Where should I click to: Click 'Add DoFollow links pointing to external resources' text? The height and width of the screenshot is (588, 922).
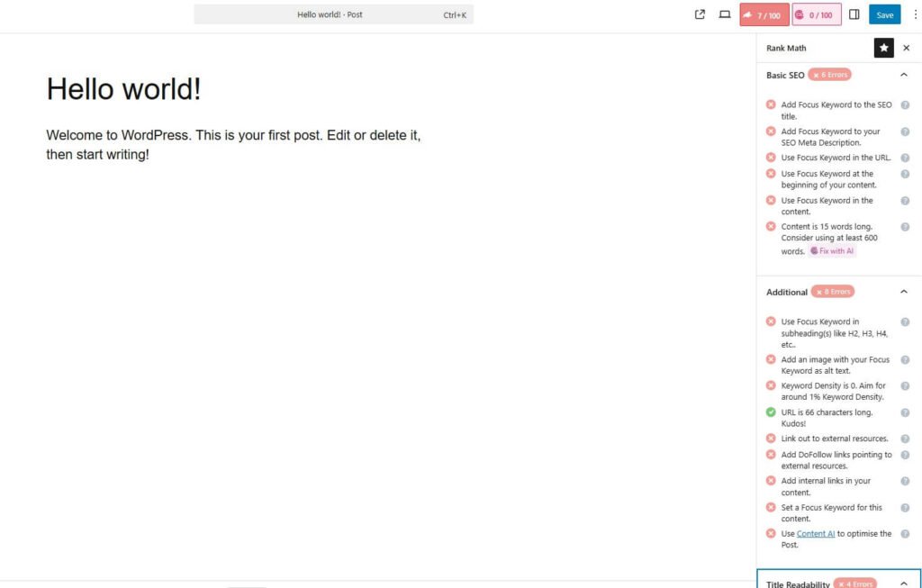[836, 460]
